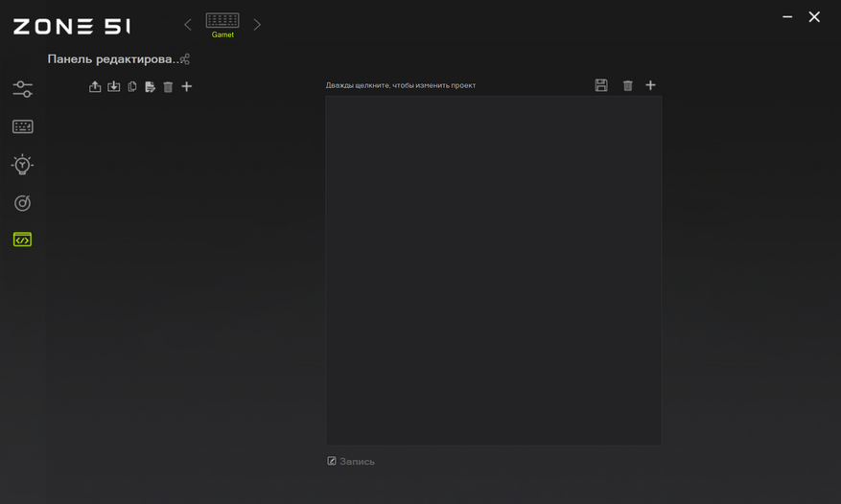Select the Garnet keyboard device
This screenshot has height=504, width=841.
pyautogui.click(x=222, y=25)
